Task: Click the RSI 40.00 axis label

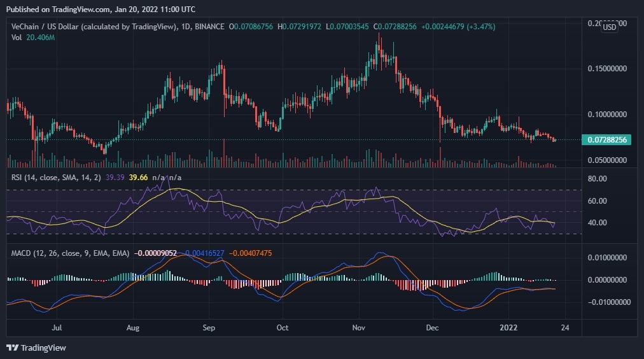Action: (x=597, y=223)
